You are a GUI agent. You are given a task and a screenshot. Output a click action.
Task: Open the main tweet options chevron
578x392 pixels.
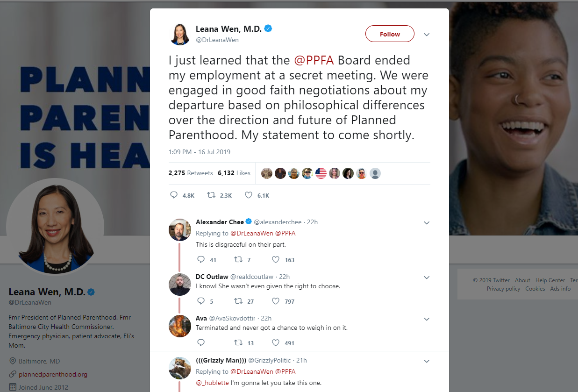click(x=426, y=35)
